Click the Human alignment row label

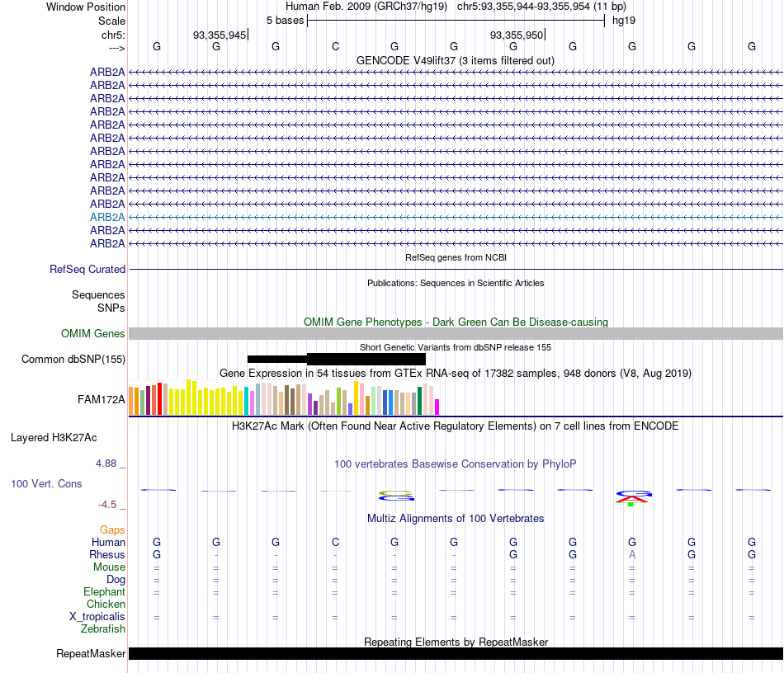[108, 542]
